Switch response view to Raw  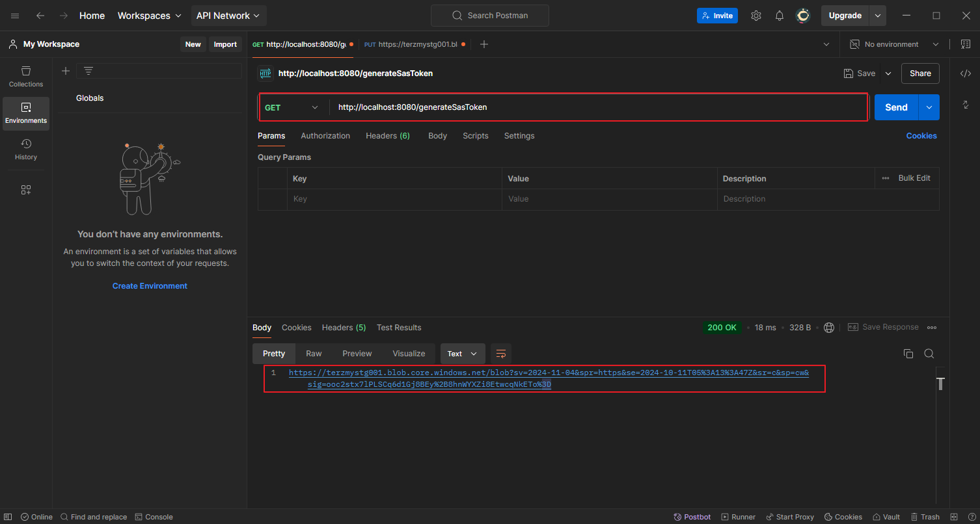tap(314, 354)
